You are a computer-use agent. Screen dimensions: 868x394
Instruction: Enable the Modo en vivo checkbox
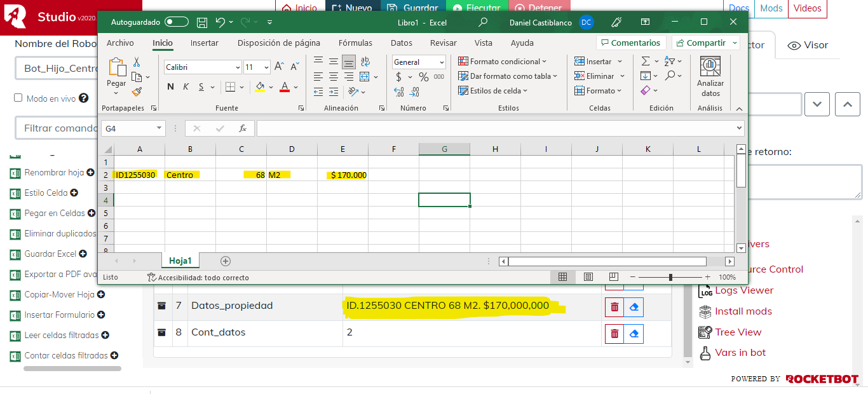pos(18,98)
